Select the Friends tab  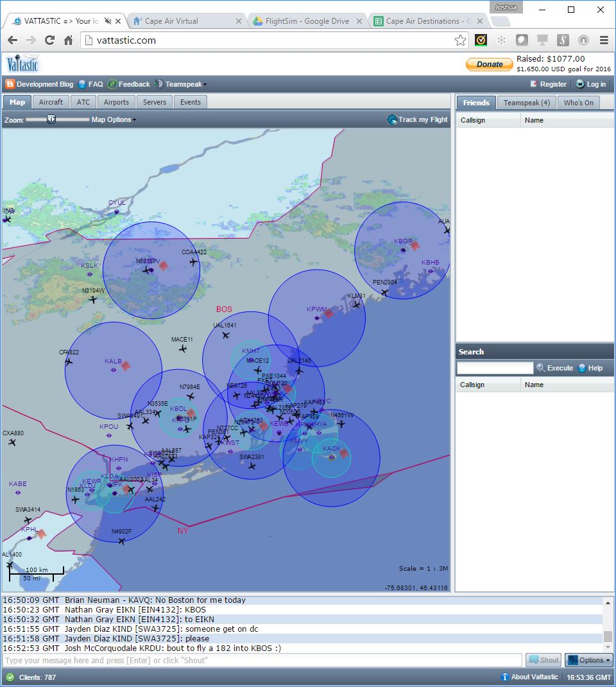coord(476,103)
